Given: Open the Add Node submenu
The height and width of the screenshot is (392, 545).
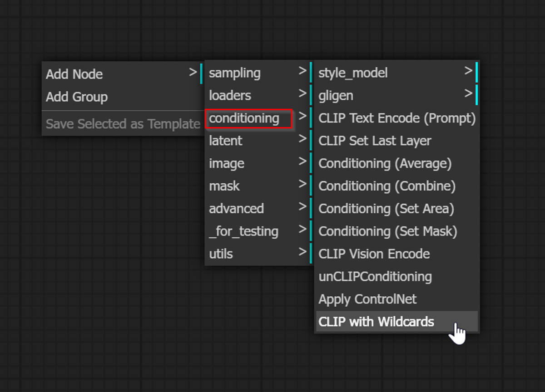Looking at the screenshot, I should pyautogui.click(x=123, y=74).
